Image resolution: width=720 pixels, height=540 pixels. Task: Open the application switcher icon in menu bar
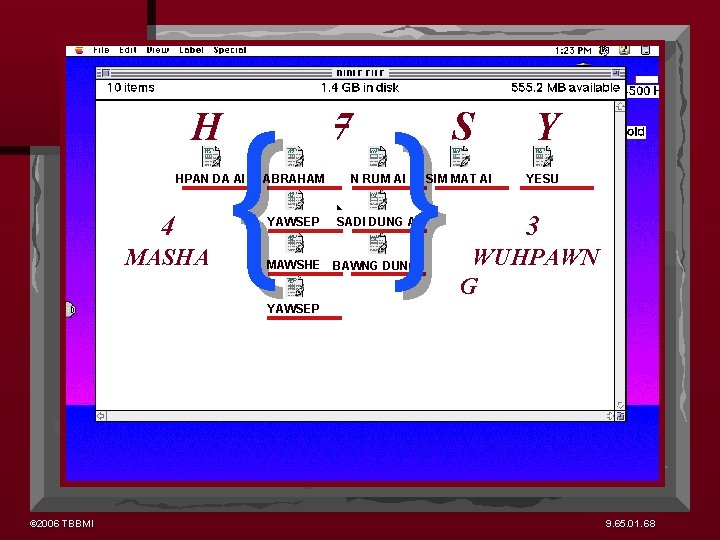pyautogui.click(x=645, y=50)
